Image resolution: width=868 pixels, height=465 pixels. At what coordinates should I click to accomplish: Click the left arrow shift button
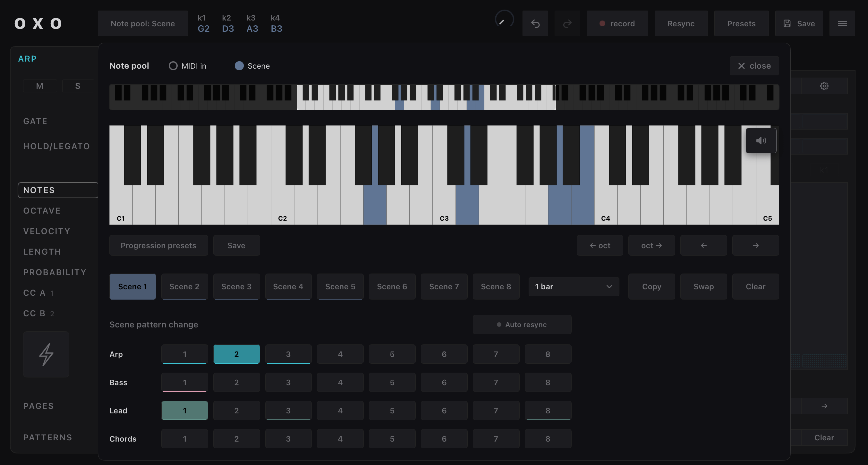click(x=703, y=245)
